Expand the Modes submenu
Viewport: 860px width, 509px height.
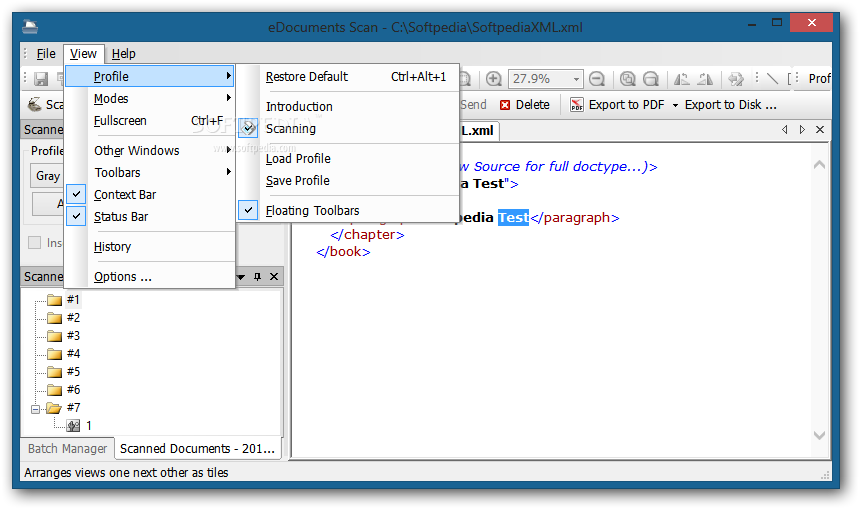click(149, 99)
